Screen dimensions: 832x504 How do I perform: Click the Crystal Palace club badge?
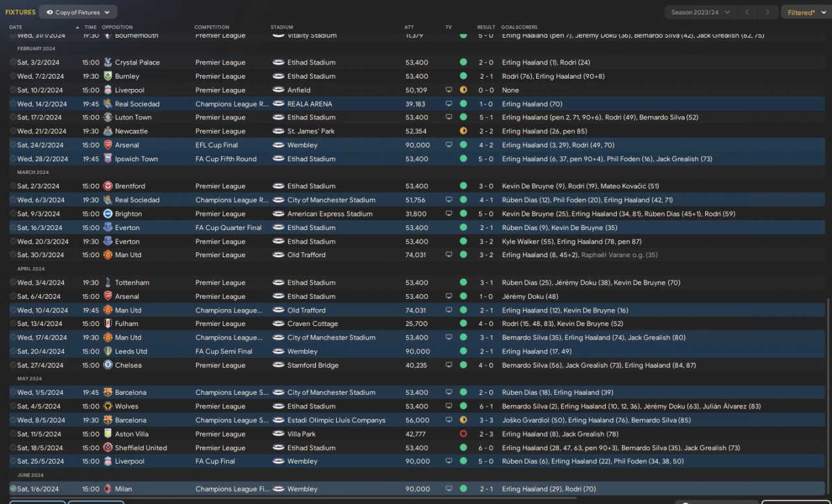(x=107, y=62)
